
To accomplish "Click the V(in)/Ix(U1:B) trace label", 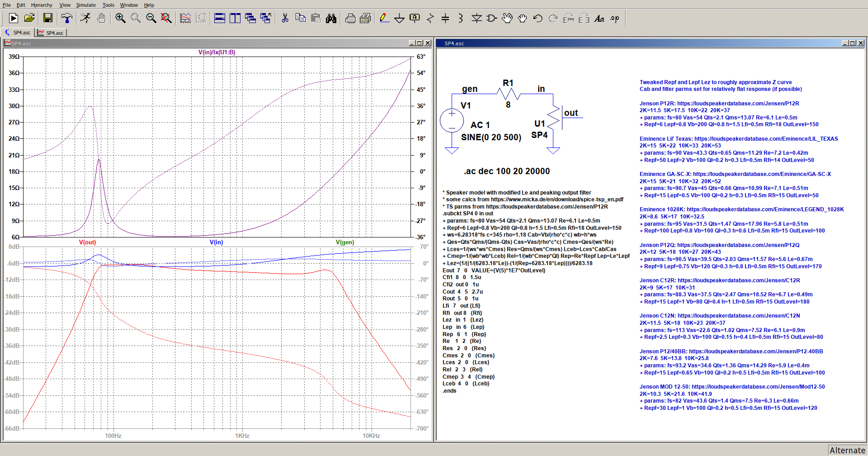I will pos(217,52).
